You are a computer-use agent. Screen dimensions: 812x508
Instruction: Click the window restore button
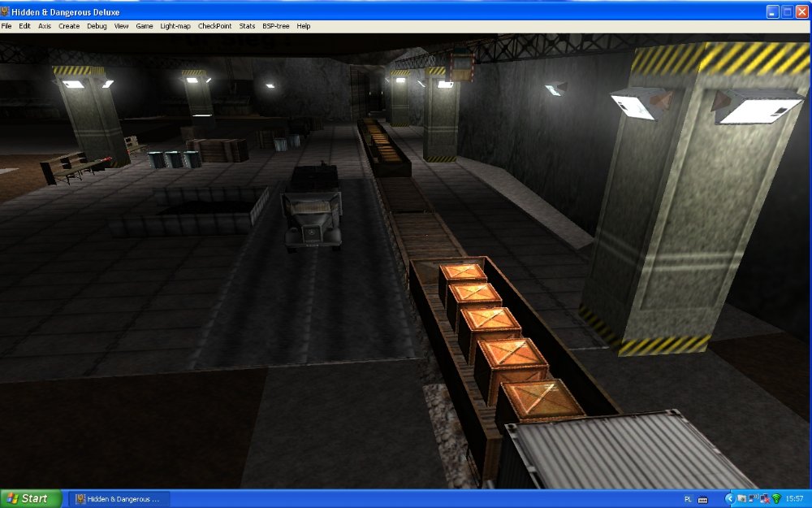pyautogui.click(x=787, y=11)
